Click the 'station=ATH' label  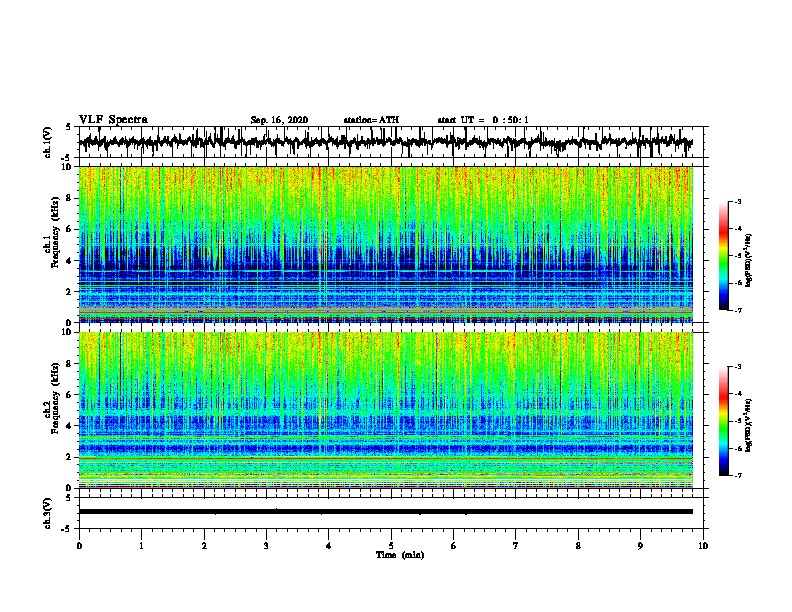click(x=371, y=120)
